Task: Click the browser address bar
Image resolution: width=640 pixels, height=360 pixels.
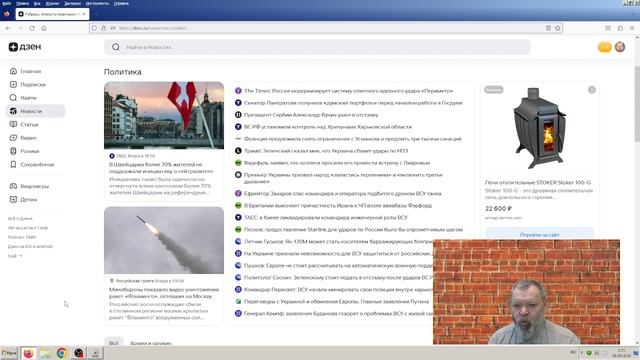Action: point(327,28)
